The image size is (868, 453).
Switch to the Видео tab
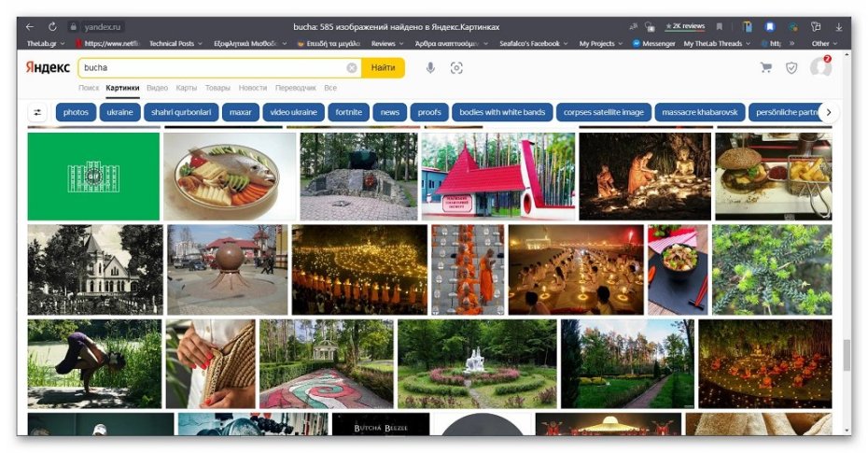157,88
